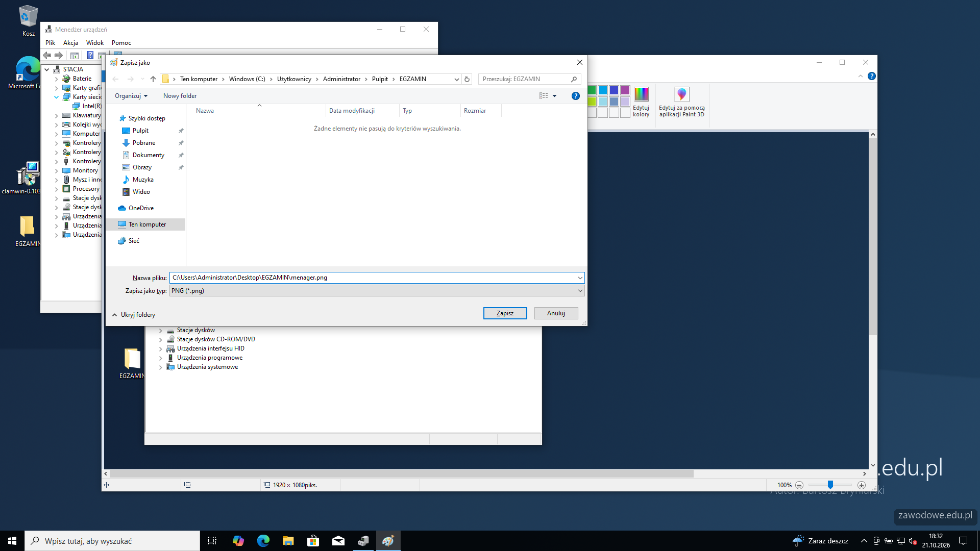Click the Paint zoom in plus icon
This screenshot has width=980, height=551.
tap(862, 485)
